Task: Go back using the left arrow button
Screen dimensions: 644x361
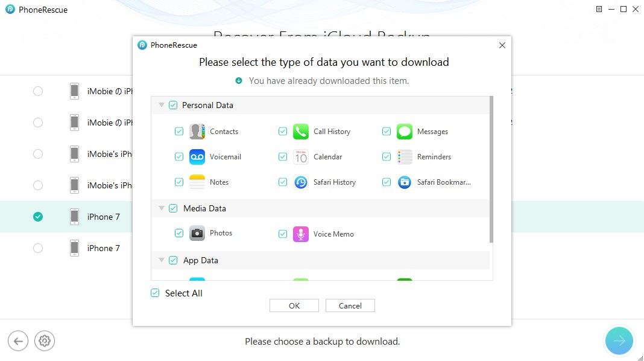Action: [18, 341]
